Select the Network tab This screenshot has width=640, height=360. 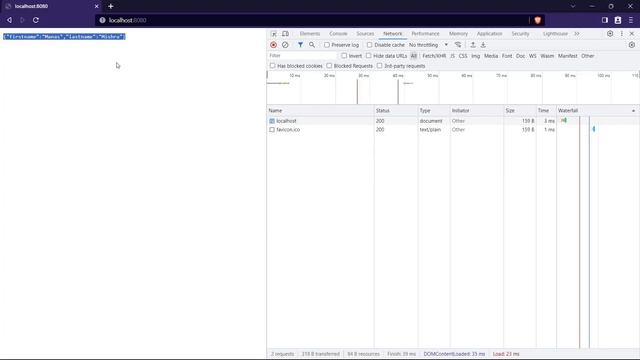point(393,34)
